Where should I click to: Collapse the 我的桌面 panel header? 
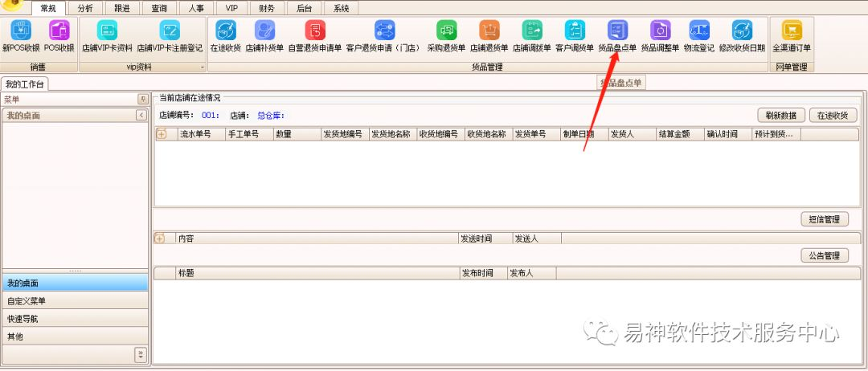click(x=141, y=116)
